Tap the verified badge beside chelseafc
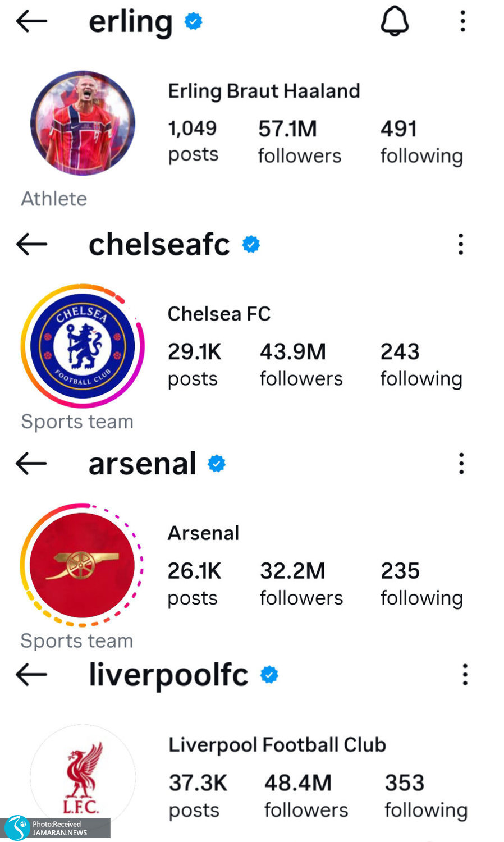The height and width of the screenshot is (842, 504). pyautogui.click(x=251, y=244)
